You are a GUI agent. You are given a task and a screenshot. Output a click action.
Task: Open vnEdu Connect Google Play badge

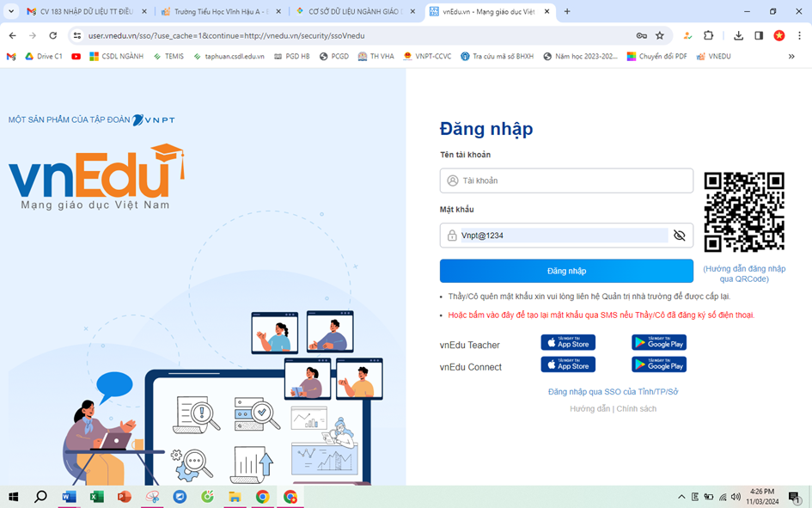click(x=659, y=364)
